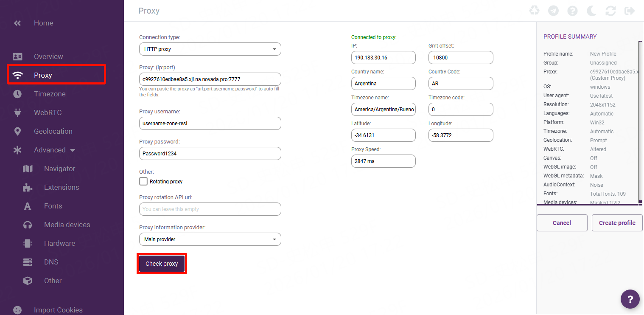Screen dimensions: 644x315
Task: Go to WebRTC settings in sidebar
Action: [x=48, y=112]
